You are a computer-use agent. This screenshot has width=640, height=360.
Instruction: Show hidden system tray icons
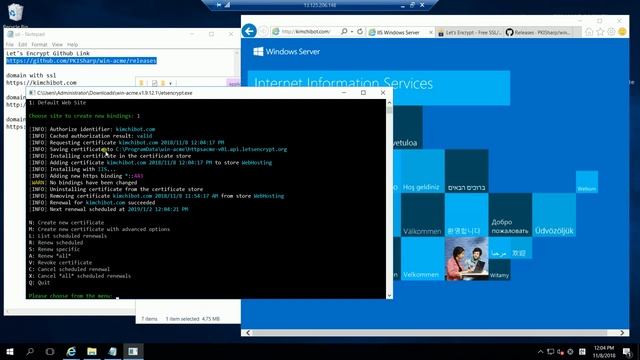tap(540, 351)
